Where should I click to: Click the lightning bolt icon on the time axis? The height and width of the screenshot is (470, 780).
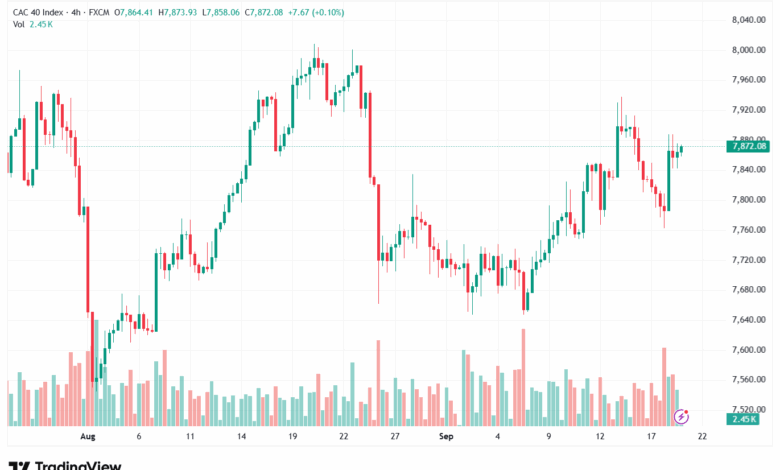coord(681,415)
